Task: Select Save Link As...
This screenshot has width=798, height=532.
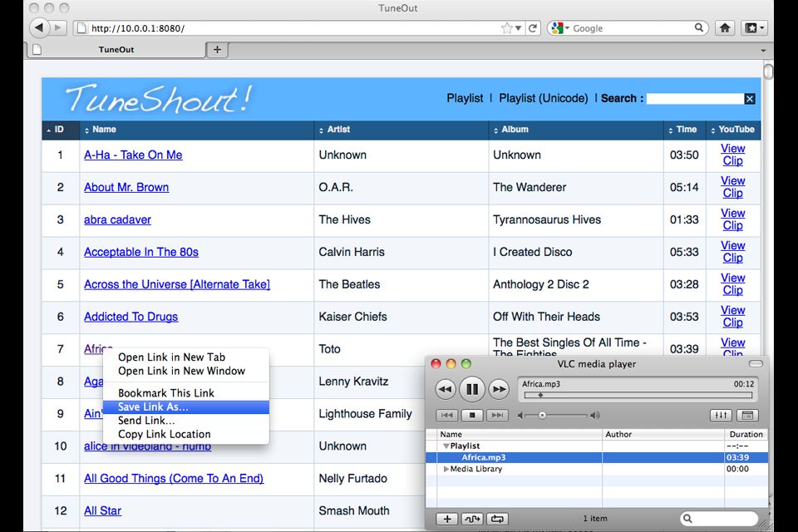Action: pyautogui.click(x=185, y=406)
